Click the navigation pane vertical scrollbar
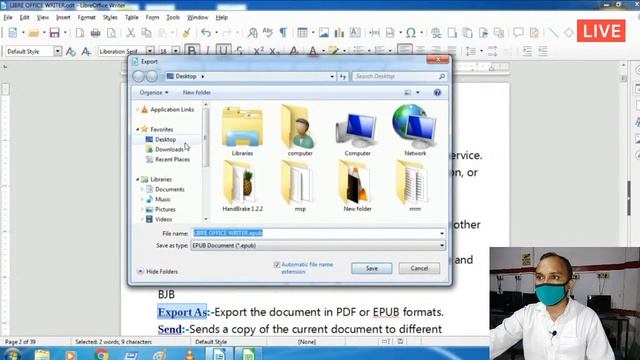Image resolution: width=640 pixels, height=360 pixels. pyautogui.click(x=206, y=162)
